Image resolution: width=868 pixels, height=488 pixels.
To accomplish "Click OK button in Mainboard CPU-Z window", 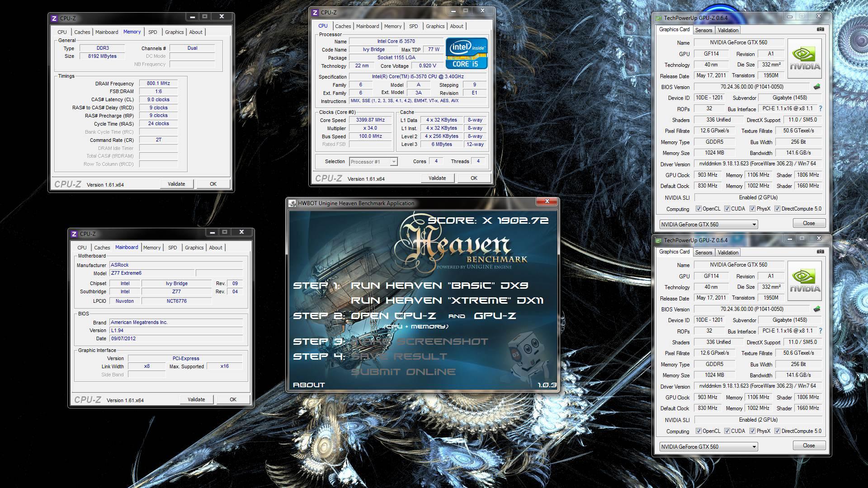I will [233, 399].
